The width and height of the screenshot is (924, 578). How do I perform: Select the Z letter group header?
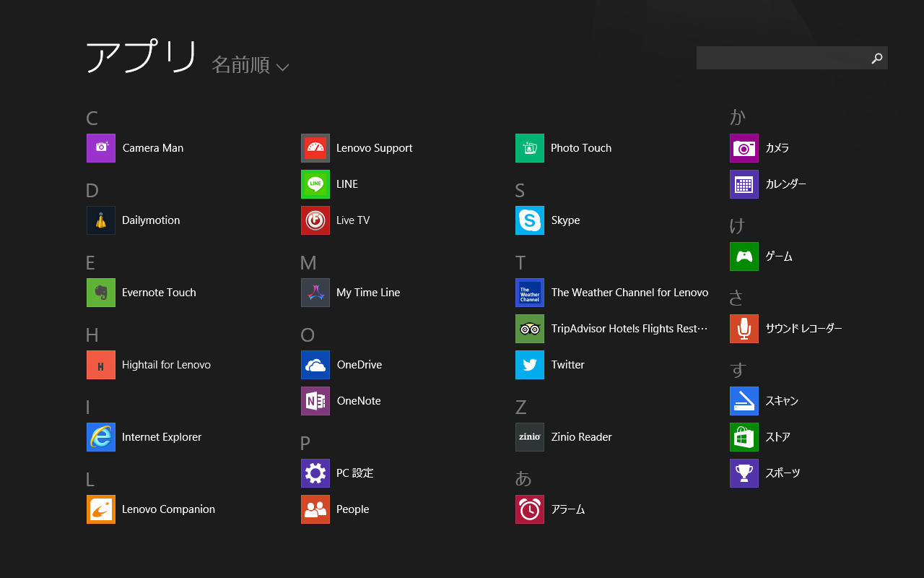click(x=520, y=407)
